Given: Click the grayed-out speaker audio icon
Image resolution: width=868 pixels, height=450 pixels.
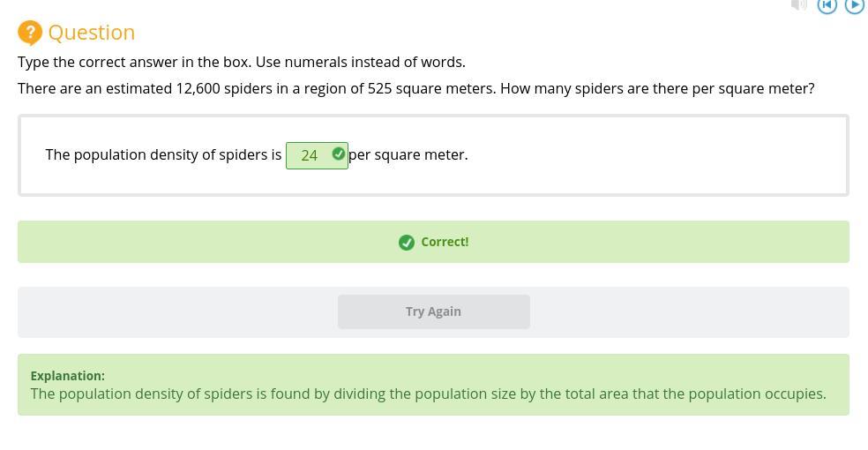Looking at the screenshot, I should click(x=799, y=5).
